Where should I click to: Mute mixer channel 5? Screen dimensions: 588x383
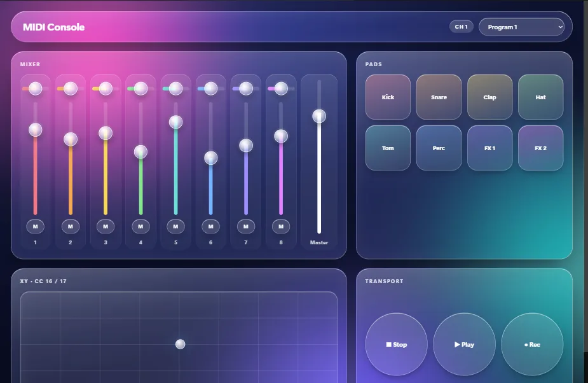click(x=175, y=226)
